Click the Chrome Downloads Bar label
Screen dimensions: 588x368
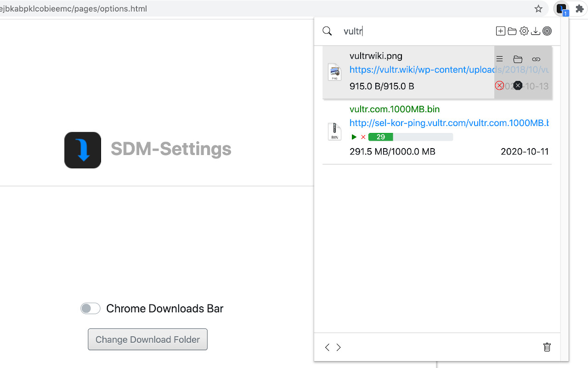click(x=165, y=309)
